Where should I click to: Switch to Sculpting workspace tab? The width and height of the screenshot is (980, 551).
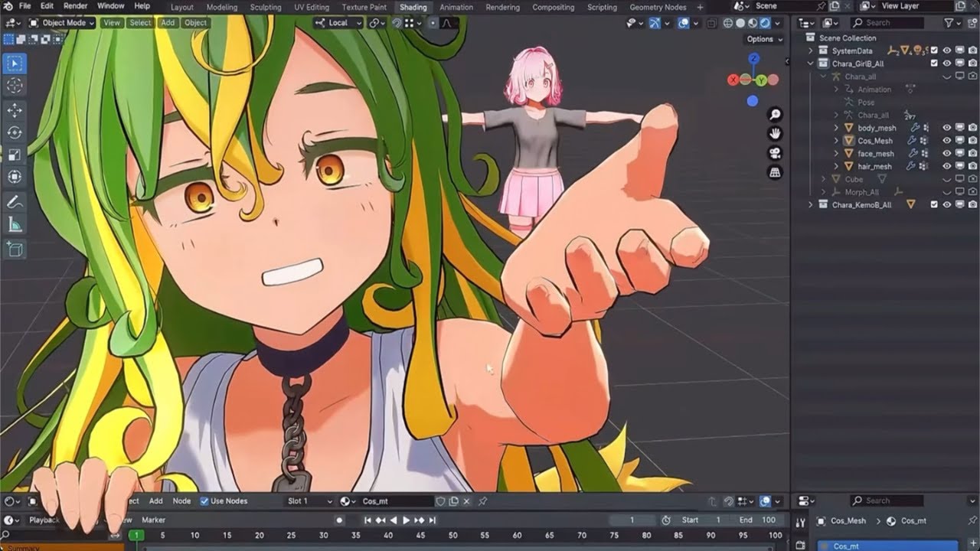pos(266,7)
